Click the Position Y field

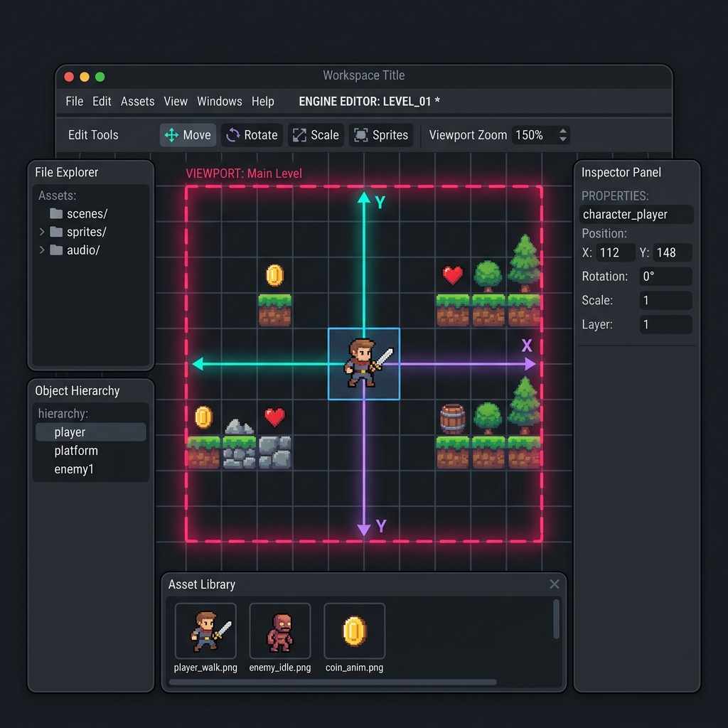(x=673, y=252)
